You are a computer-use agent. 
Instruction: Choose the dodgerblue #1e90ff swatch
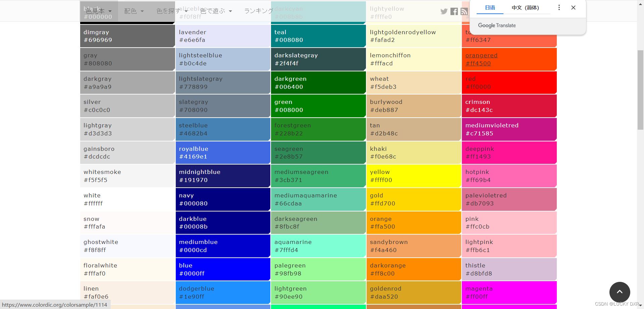[x=223, y=293]
